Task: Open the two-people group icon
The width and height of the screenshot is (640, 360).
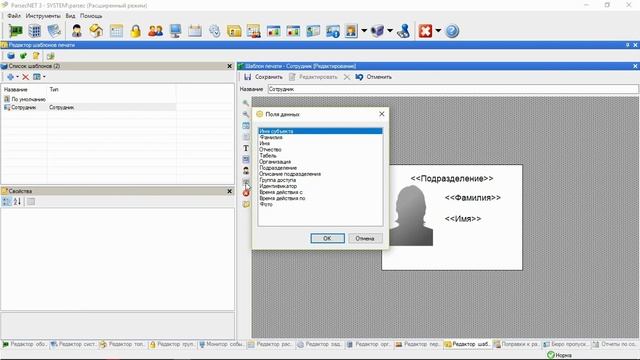Action: (x=156, y=31)
